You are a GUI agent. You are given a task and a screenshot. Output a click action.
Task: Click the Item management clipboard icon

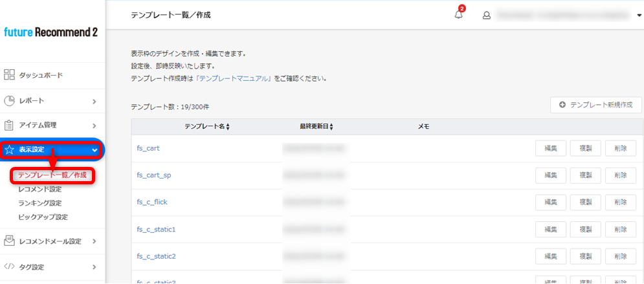(x=9, y=125)
